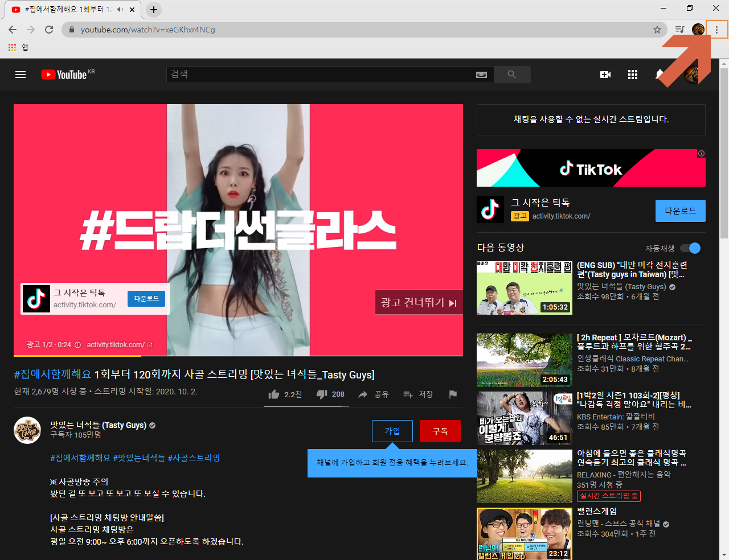Open KBS Entertain 깔깔티비 channel link
Image resolution: width=729 pixels, height=560 pixels.
tap(616, 417)
